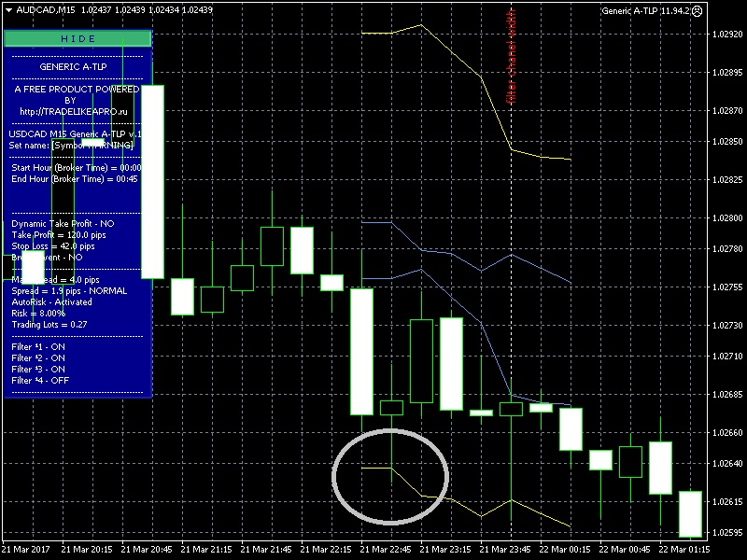Screen dimensions: 747x560
Task: Click the 'Take Profit = 120.0 pips' line
Action: pyautogui.click(x=59, y=235)
